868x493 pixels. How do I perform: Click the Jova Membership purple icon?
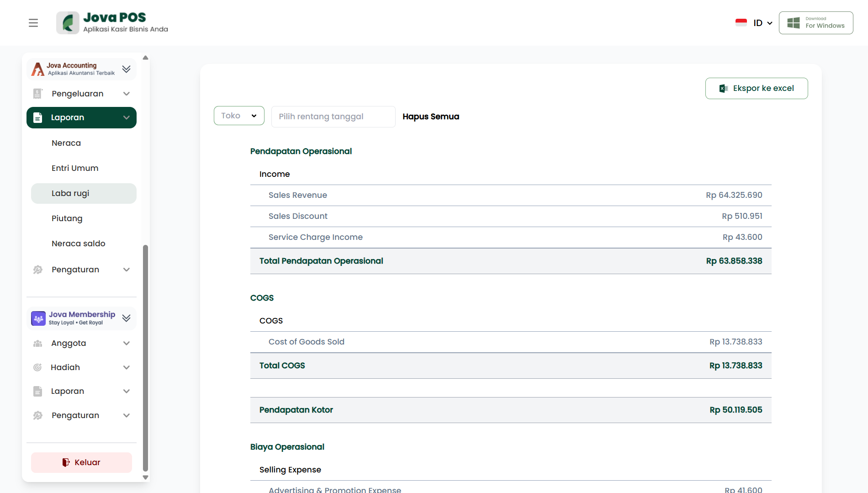tap(38, 318)
